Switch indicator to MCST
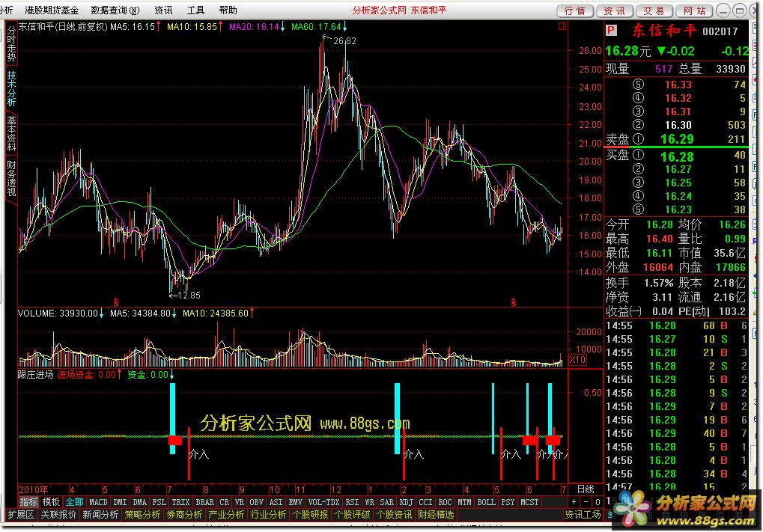This screenshot has width=763, height=532. click(529, 502)
